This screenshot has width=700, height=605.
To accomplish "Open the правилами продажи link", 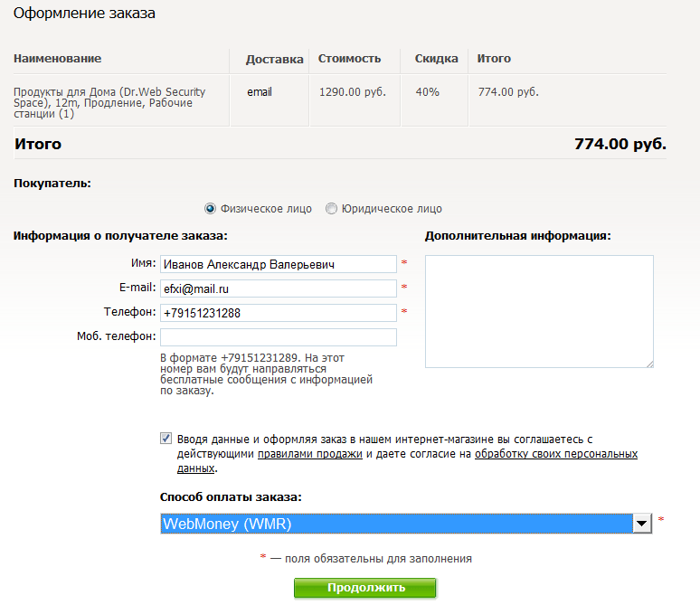I will tap(309, 454).
